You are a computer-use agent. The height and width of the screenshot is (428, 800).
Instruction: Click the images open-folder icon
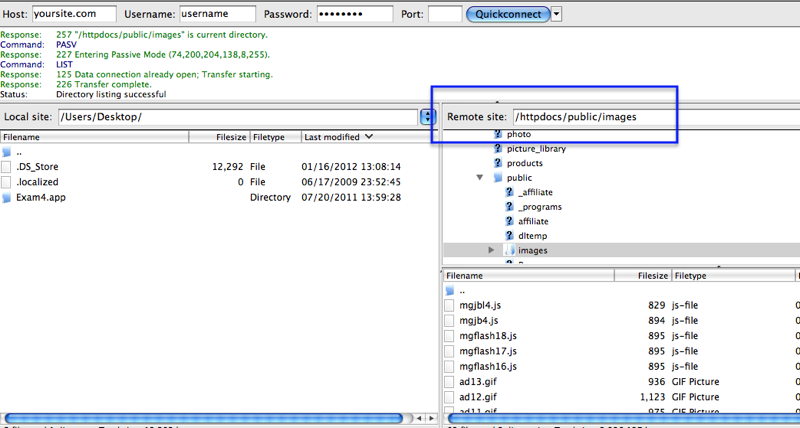[x=509, y=250]
